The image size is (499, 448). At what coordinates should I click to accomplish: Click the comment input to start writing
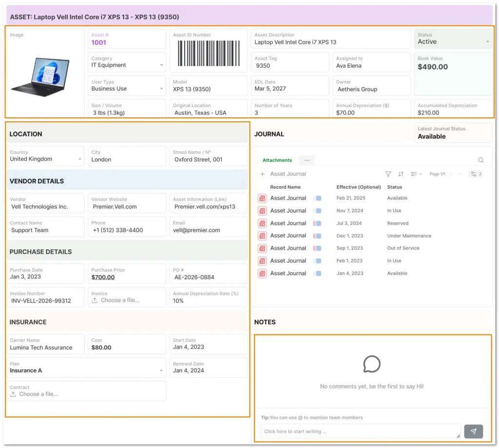360,431
